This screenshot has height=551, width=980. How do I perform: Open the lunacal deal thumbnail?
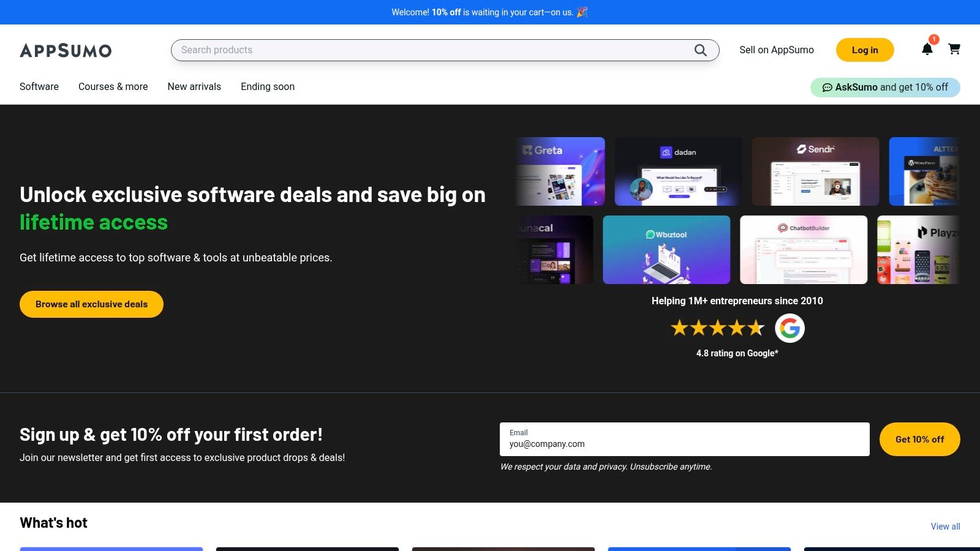(x=554, y=250)
